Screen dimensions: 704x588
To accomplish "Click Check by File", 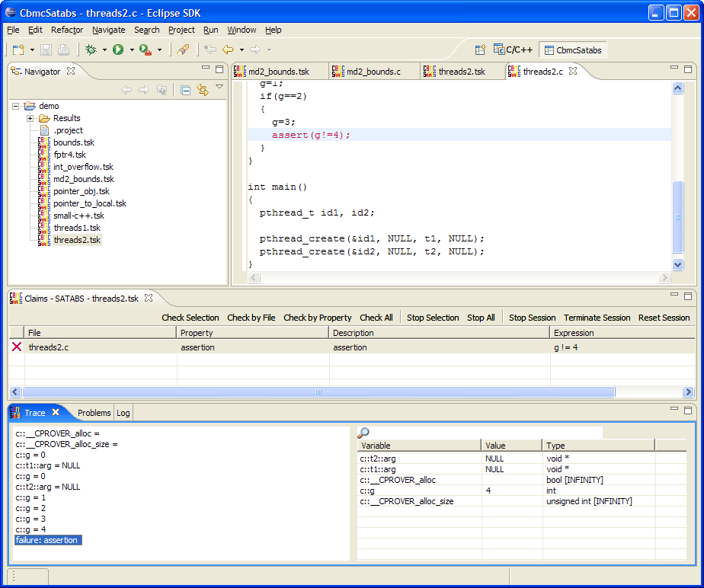I will tap(251, 318).
